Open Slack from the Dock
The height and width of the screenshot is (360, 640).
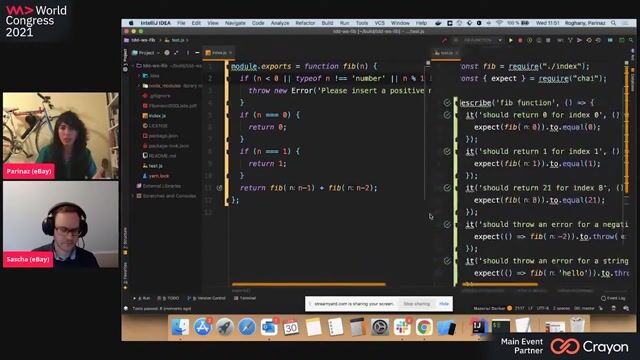tap(402, 327)
